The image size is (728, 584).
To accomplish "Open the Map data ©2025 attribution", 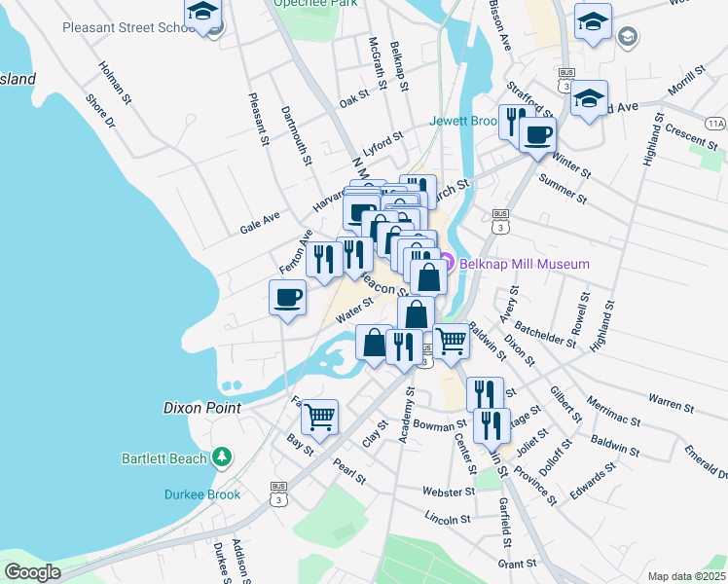I will [x=686, y=576].
